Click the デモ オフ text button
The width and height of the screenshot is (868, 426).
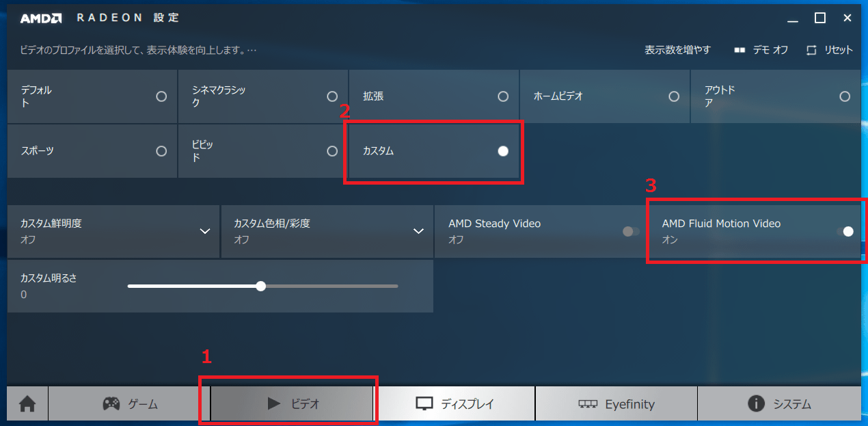770,50
